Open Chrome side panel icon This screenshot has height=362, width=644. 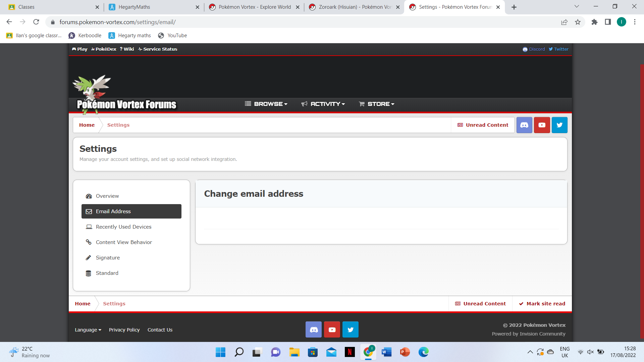608,22
